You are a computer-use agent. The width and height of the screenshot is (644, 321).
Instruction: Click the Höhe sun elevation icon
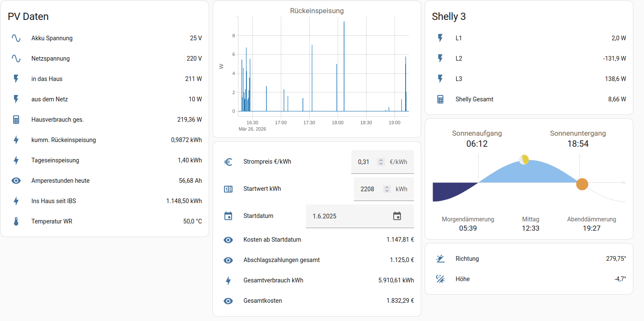pos(440,279)
